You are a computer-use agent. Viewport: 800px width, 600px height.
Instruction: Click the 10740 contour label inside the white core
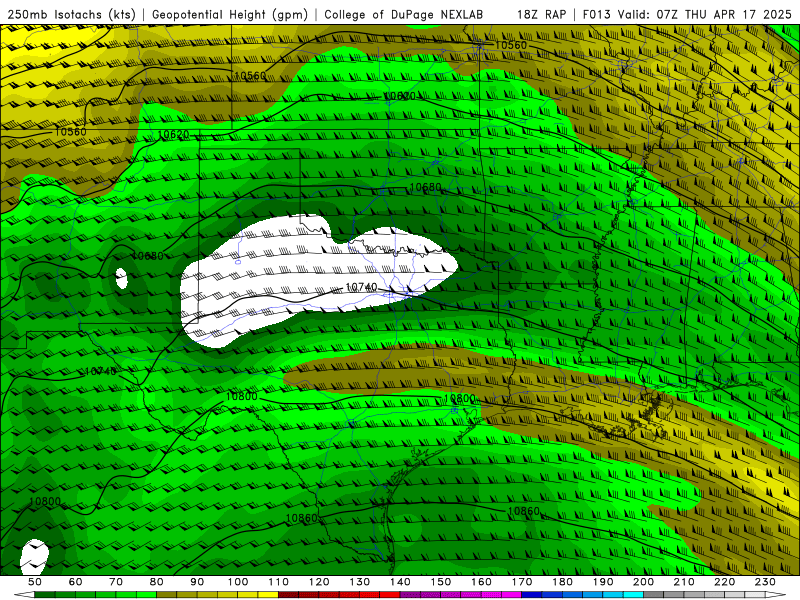[361, 287]
